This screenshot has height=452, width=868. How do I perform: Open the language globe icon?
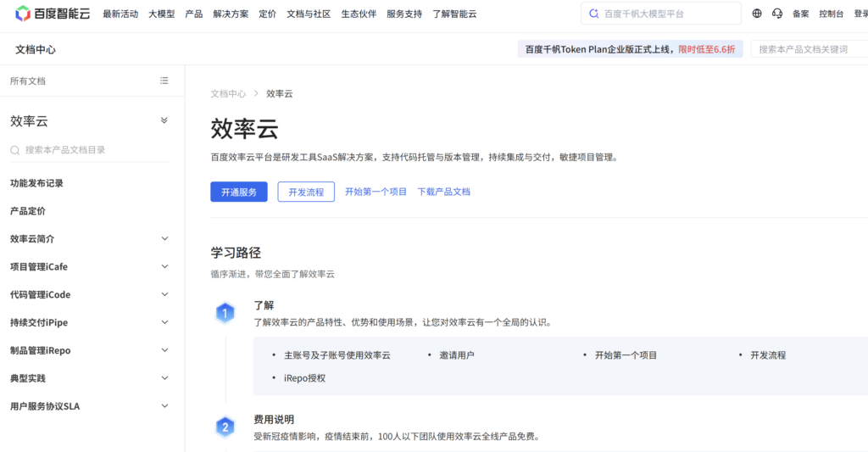(x=757, y=14)
